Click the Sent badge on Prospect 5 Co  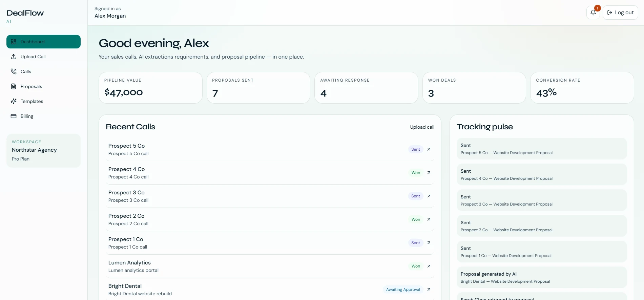pyautogui.click(x=416, y=149)
